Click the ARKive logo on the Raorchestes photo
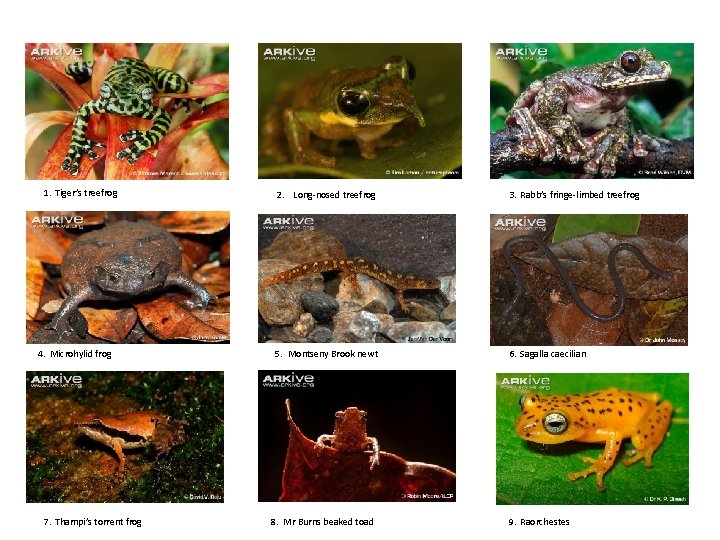Image resolution: width=720 pixels, height=540 pixels. (x=525, y=383)
